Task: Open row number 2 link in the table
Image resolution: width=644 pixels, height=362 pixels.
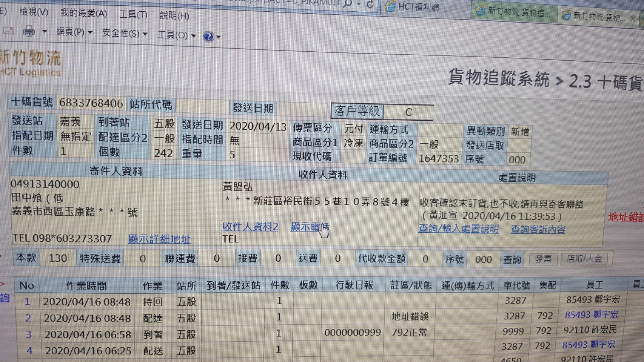Action: [x=28, y=318]
